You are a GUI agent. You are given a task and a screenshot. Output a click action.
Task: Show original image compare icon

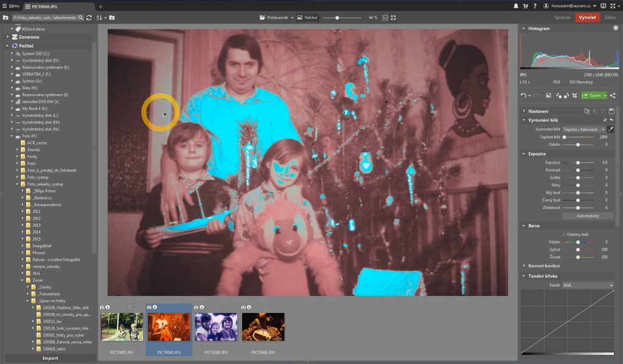[548, 95]
